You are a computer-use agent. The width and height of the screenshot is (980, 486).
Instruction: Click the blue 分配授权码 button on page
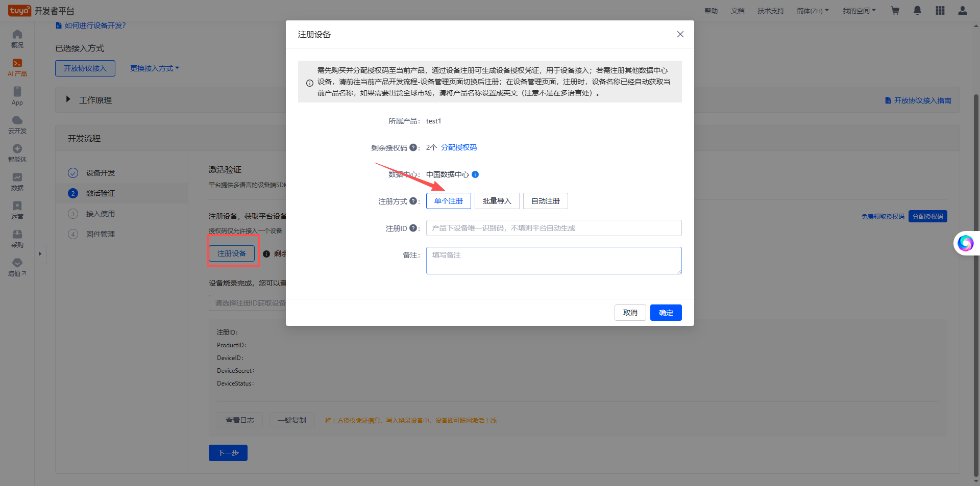(927, 216)
